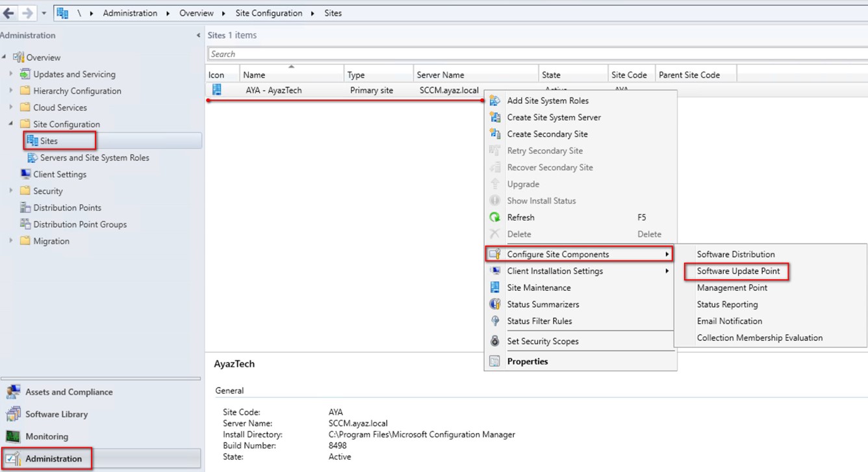Click the Build Number value 8498
Image resolution: width=868 pixels, height=472 pixels.
(x=338, y=445)
